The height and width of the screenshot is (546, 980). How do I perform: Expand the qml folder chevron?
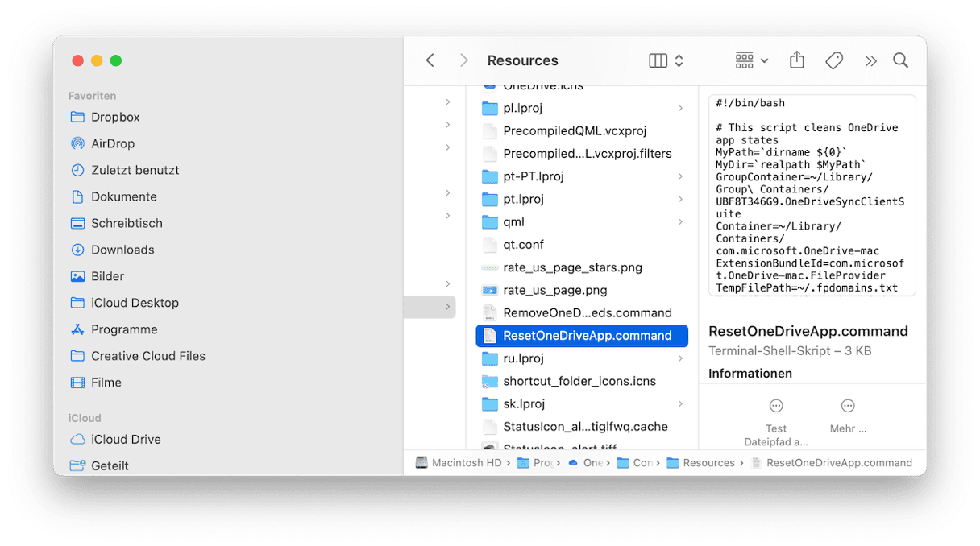[680, 221]
